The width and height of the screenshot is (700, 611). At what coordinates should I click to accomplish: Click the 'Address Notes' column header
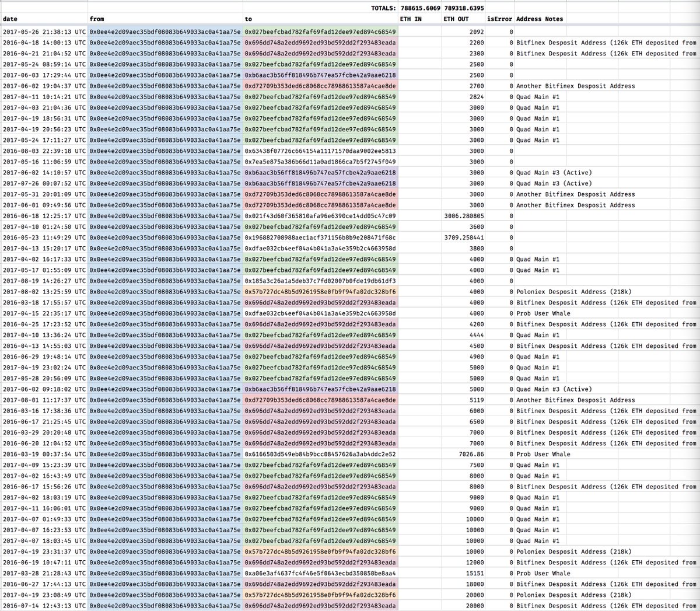click(540, 19)
